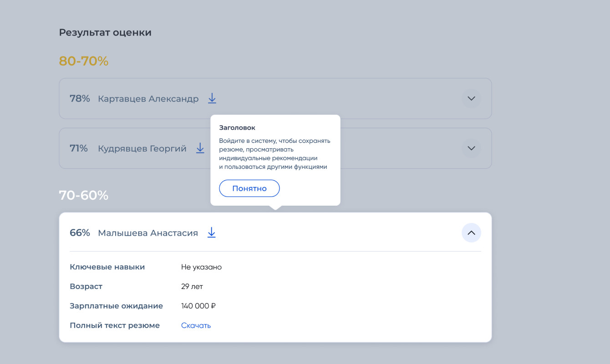Click the tooltip title Заголовок
Viewport: 610px width, 364px height.
[237, 128]
